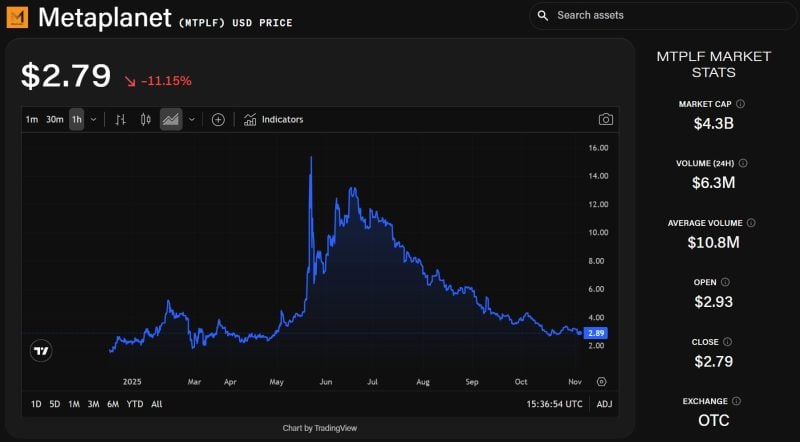This screenshot has height=442, width=800.
Task: Open chart settings gear near time axis
Action: pos(601,381)
